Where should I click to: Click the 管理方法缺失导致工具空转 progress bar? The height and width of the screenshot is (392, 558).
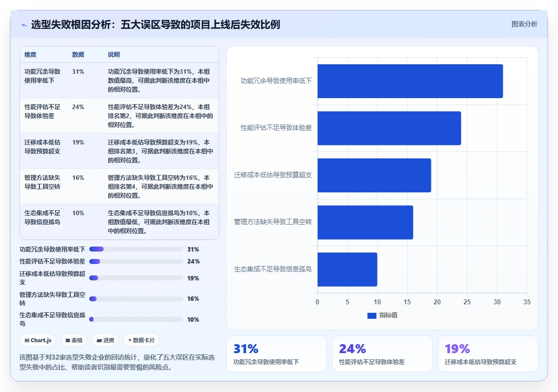point(136,299)
